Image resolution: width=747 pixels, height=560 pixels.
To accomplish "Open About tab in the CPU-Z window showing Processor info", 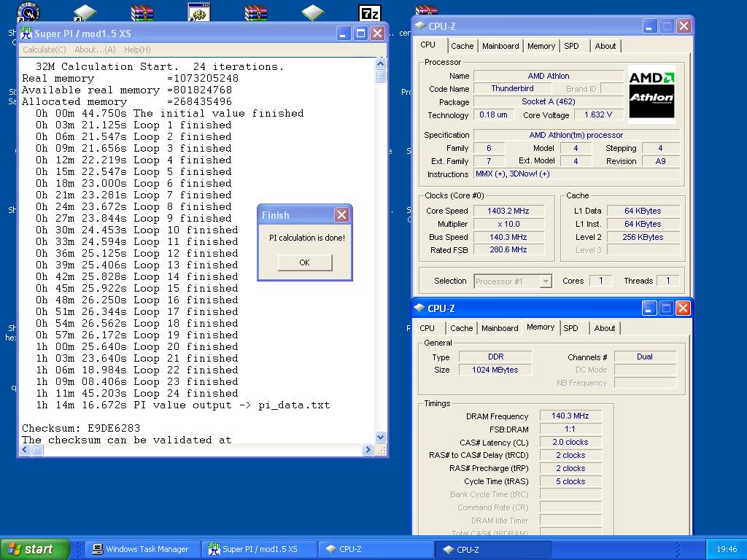I will click(x=605, y=46).
